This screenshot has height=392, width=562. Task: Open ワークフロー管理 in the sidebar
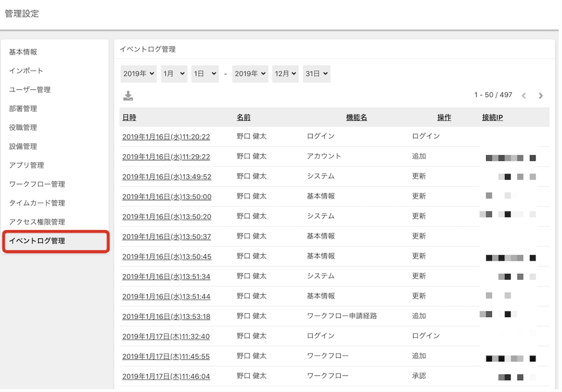(x=37, y=184)
